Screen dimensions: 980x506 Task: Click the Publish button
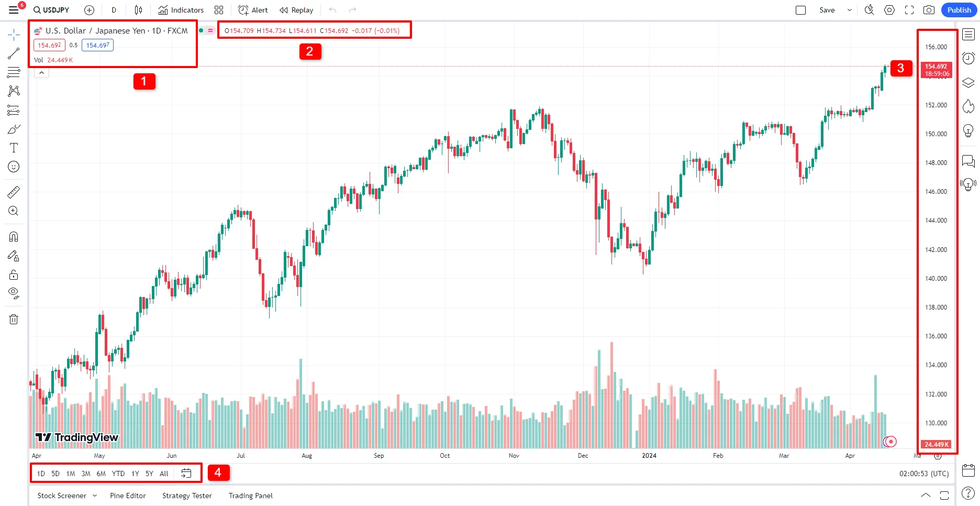point(959,10)
